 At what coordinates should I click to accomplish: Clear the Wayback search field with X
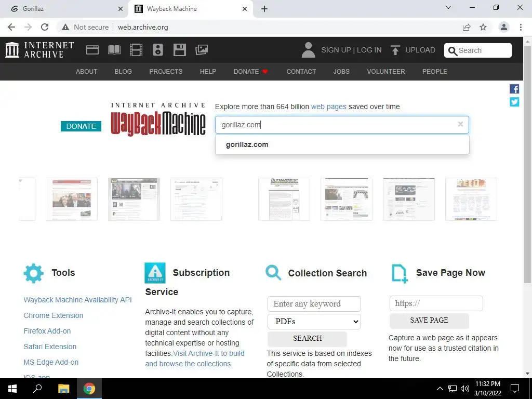pyautogui.click(x=460, y=124)
